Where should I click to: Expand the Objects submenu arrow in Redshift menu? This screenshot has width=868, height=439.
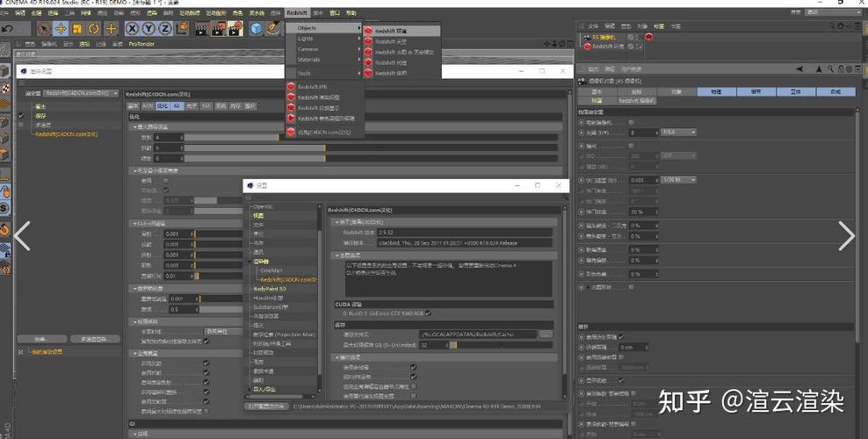tap(359, 27)
